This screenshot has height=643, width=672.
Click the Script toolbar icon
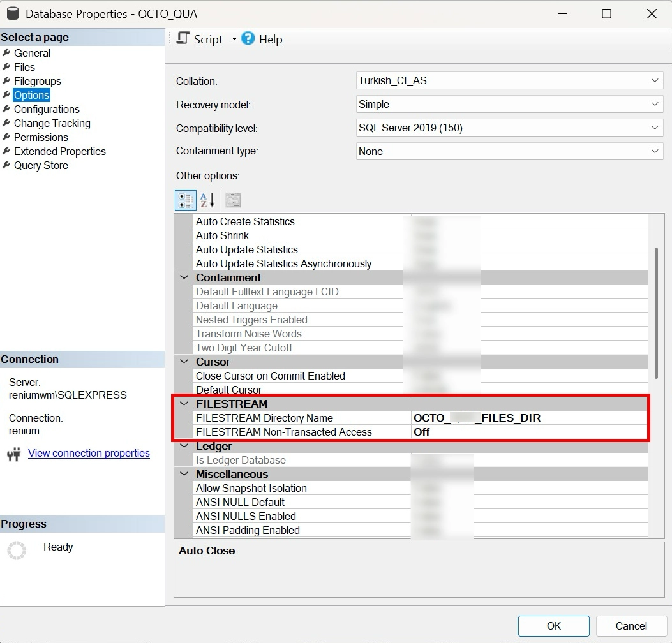pos(184,39)
